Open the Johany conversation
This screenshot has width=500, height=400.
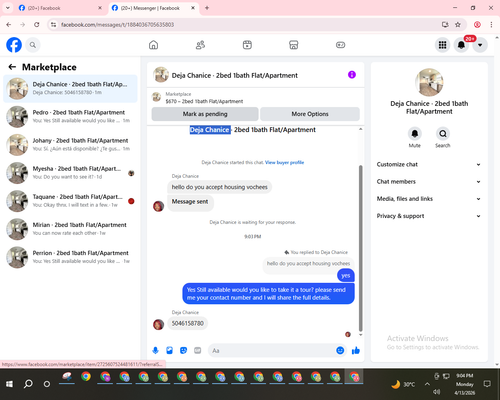coord(70,145)
